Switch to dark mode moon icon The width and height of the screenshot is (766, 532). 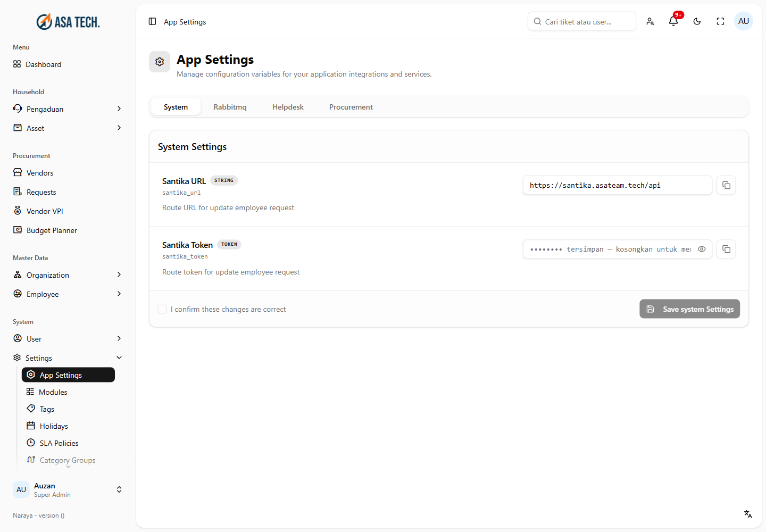pyautogui.click(x=697, y=21)
